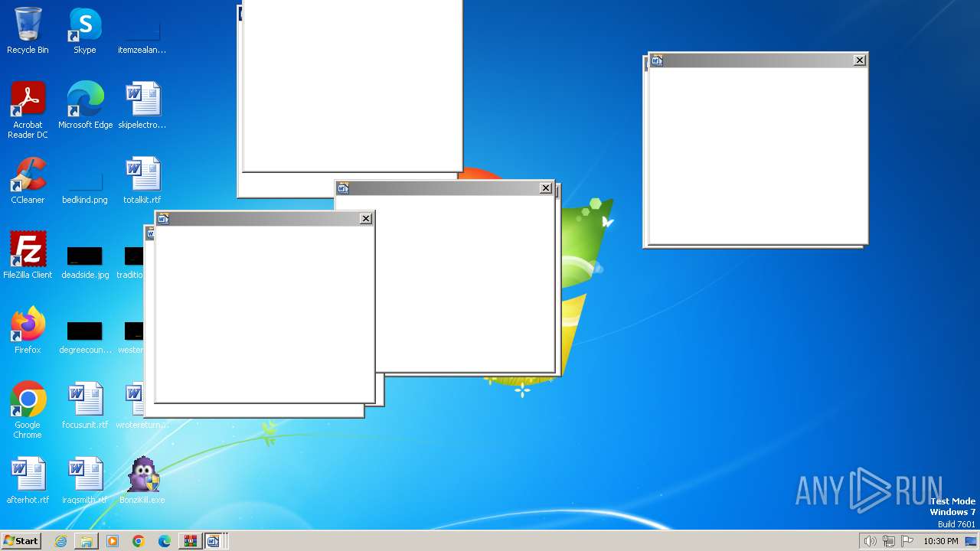Viewport: 980px width, 551px height.
Task: Click the Word icon in the right window's title bar
Action: point(657,60)
